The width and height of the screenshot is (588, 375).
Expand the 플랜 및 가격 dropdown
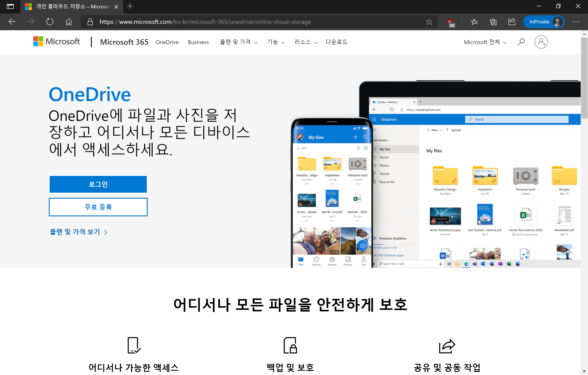coord(238,42)
